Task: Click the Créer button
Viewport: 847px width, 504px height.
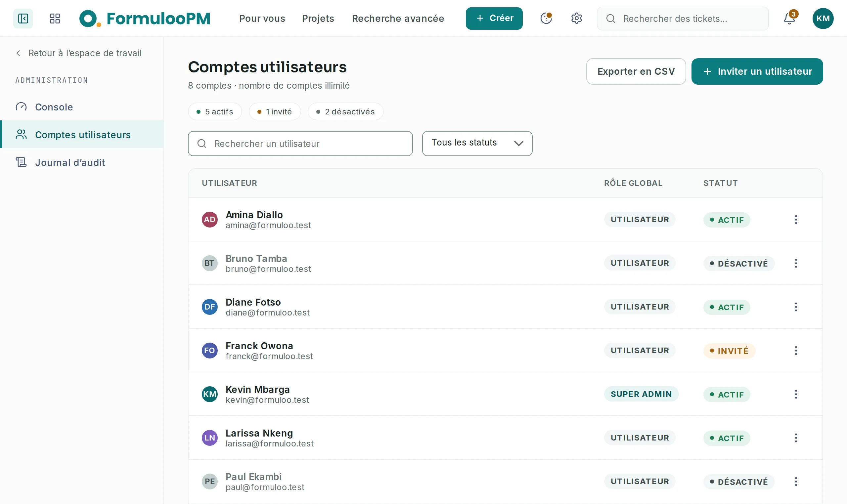Action: 494,18
